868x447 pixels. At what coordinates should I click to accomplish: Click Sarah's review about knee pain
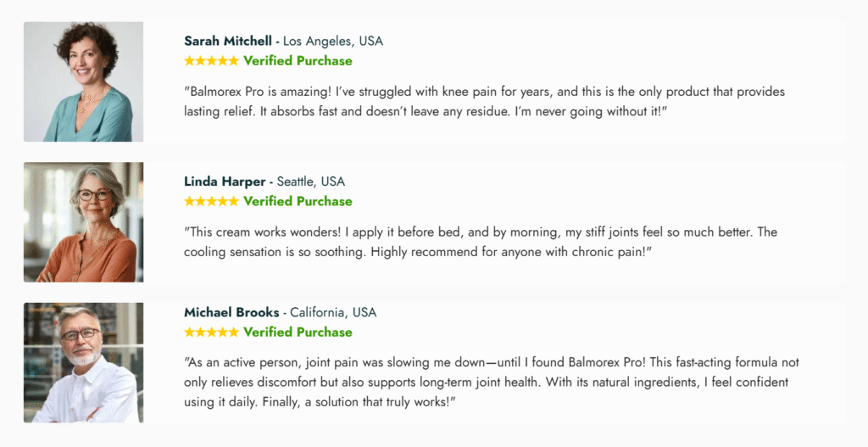[484, 102]
